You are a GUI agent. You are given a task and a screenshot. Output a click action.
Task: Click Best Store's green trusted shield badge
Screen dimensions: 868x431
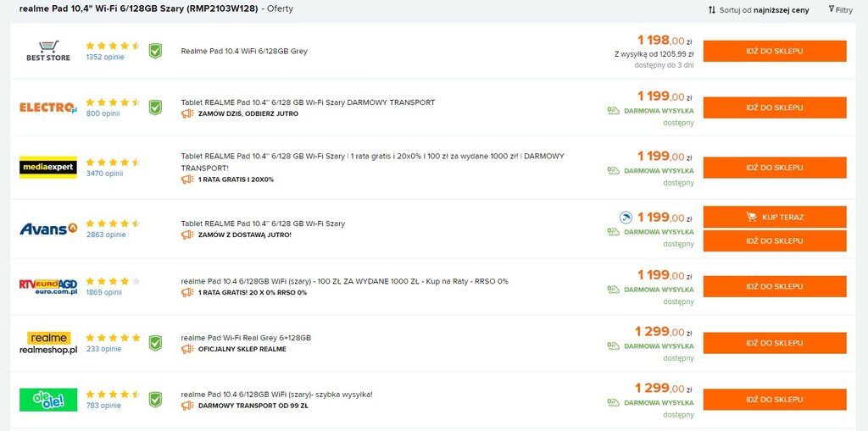156,51
